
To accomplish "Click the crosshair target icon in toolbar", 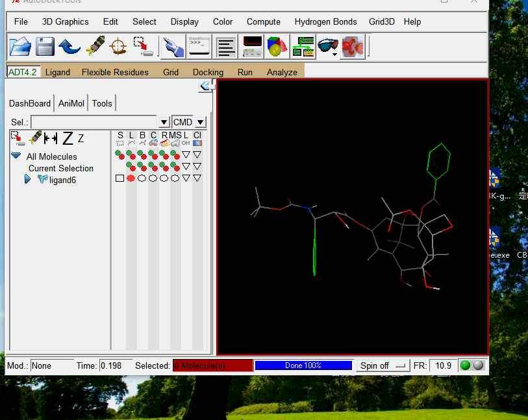I will point(118,47).
